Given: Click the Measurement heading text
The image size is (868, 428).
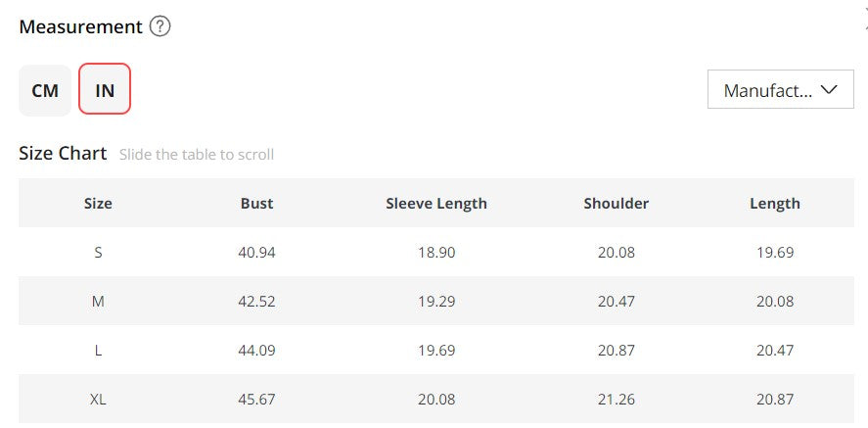Looking at the screenshot, I should click(x=80, y=26).
